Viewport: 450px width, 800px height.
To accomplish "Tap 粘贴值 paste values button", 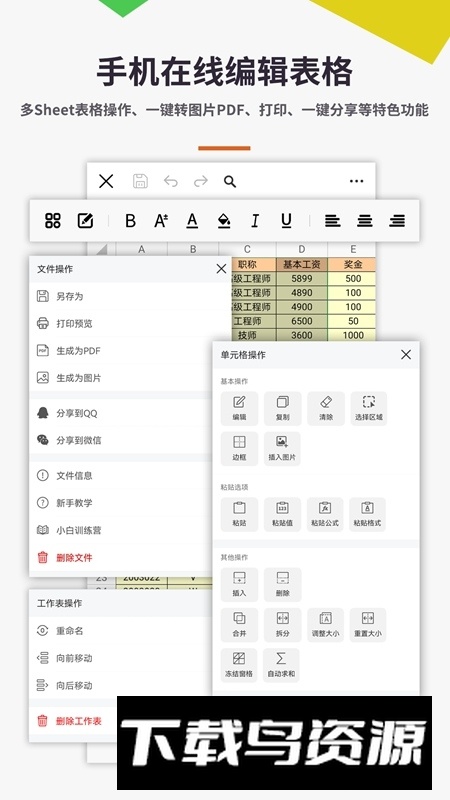I will 282,514.
